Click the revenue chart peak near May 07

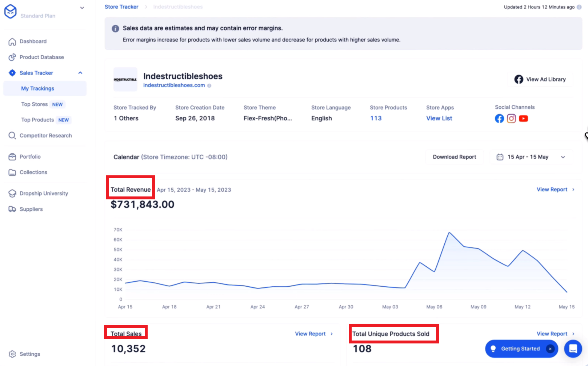[x=449, y=232]
